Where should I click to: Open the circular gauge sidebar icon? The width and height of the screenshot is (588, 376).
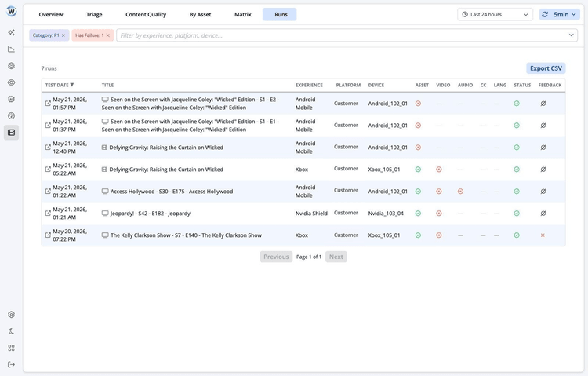click(x=11, y=115)
